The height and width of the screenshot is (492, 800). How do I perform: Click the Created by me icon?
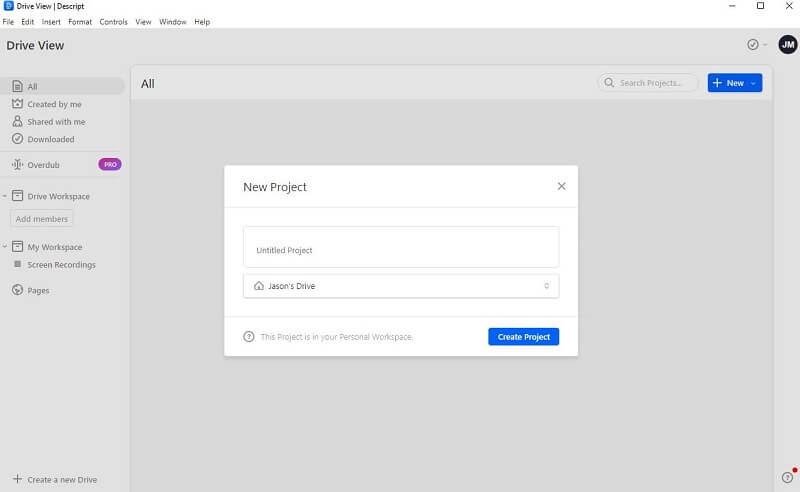(x=17, y=104)
